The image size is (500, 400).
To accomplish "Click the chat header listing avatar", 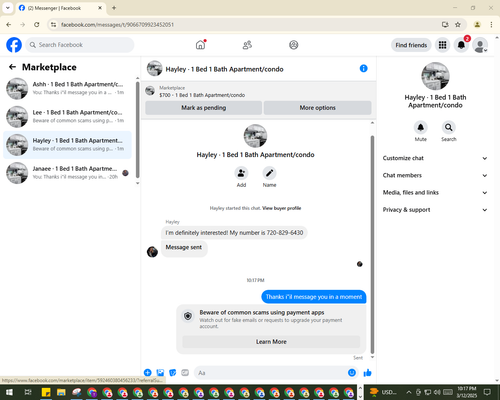I will 154,68.
